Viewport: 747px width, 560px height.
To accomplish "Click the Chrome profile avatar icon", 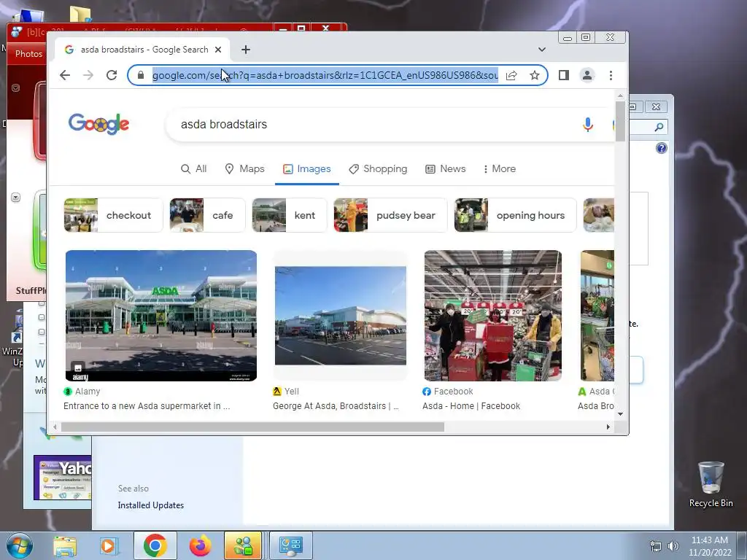I will [x=587, y=75].
